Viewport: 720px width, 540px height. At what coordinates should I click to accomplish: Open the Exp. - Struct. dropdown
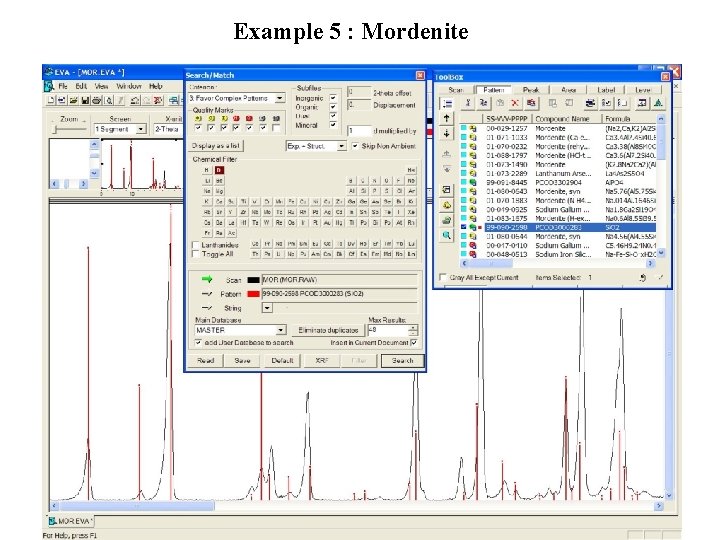[341, 146]
